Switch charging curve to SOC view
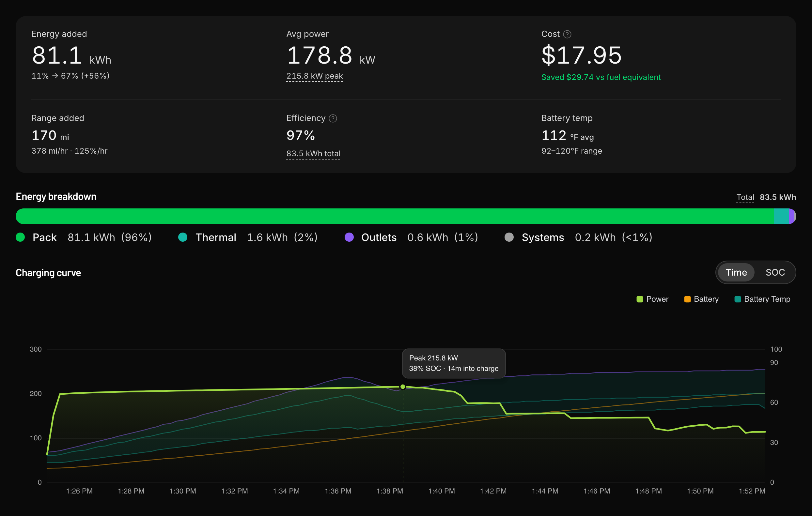812x516 pixels. pos(775,272)
